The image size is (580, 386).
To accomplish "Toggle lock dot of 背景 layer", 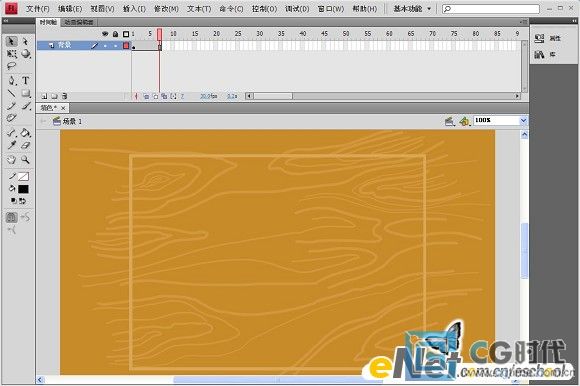I will [115, 45].
